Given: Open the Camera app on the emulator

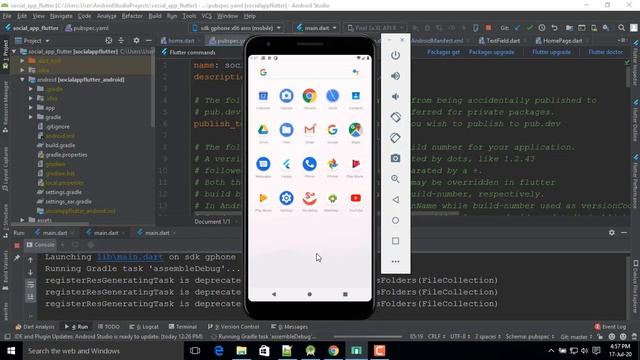Looking at the screenshot, I should [x=286, y=96].
